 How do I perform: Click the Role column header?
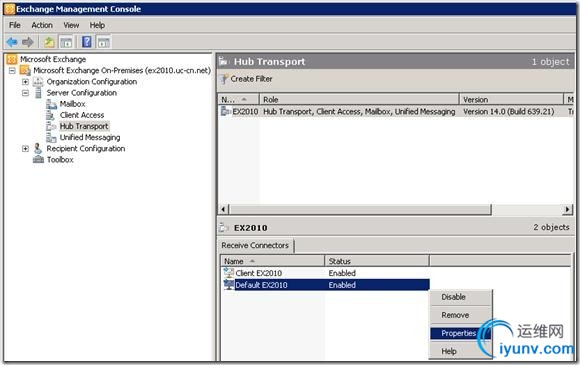click(x=359, y=99)
